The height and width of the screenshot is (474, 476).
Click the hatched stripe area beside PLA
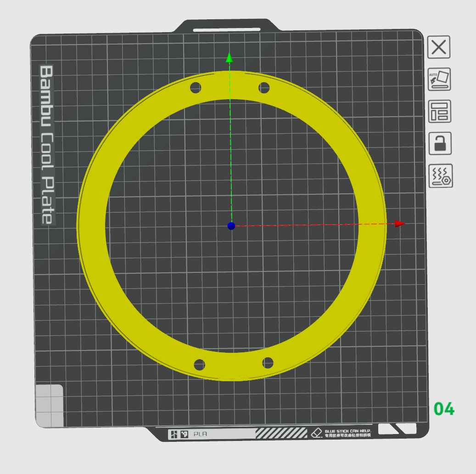coord(281,433)
